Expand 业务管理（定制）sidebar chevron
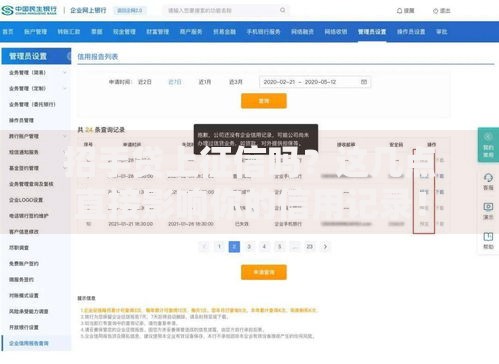Viewport: 499px width, 364px height. pos(65,88)
